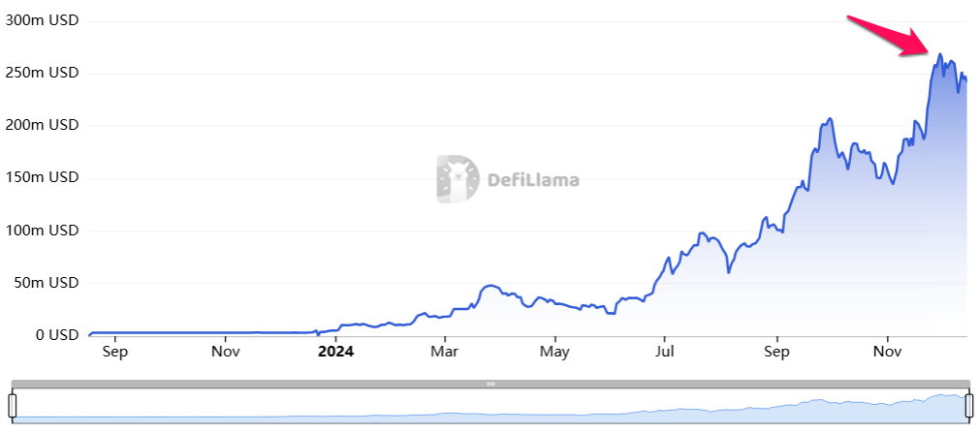Click the 150m USD axis label
Screen dimensions: 980x433
click(42, 178)
